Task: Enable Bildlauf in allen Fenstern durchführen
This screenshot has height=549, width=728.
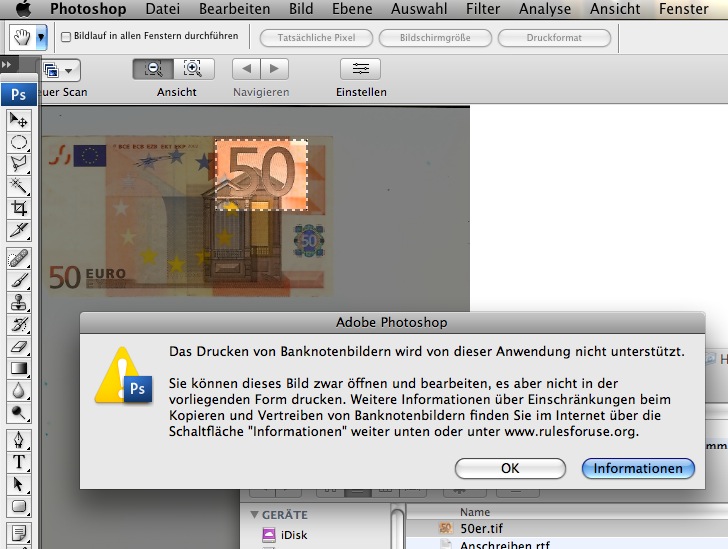Action: coord(66,37)
